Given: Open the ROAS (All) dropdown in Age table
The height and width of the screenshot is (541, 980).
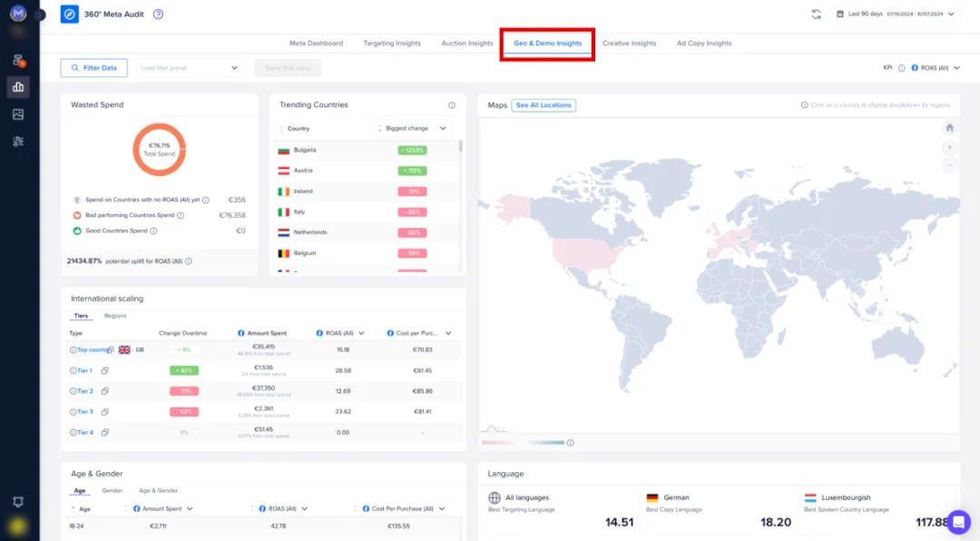Looking at the screenshot, I should tap(304, 509).
